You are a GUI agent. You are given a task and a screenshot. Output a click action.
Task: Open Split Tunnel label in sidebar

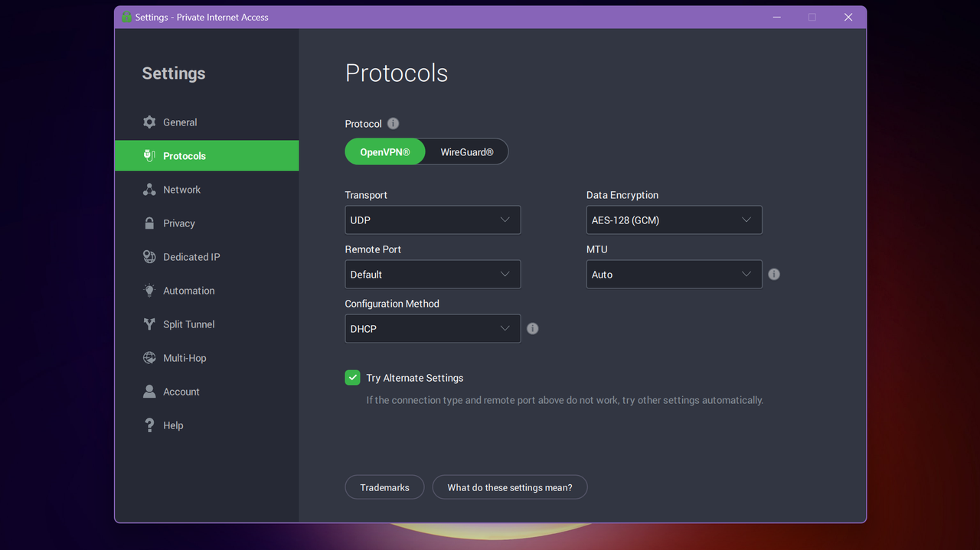[x=189, y=324]
